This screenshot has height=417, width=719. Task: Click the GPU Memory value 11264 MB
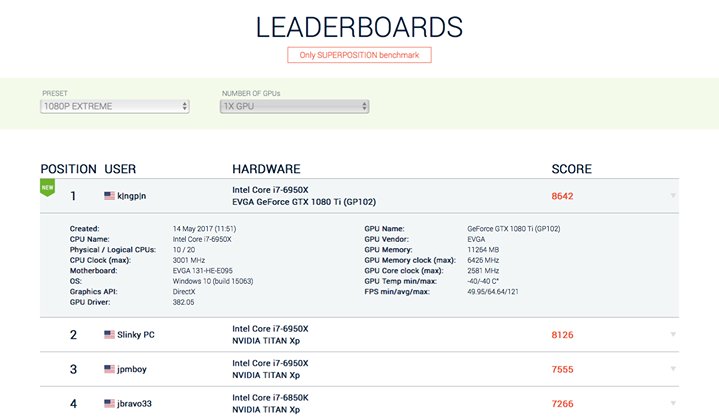pos(483,250)
